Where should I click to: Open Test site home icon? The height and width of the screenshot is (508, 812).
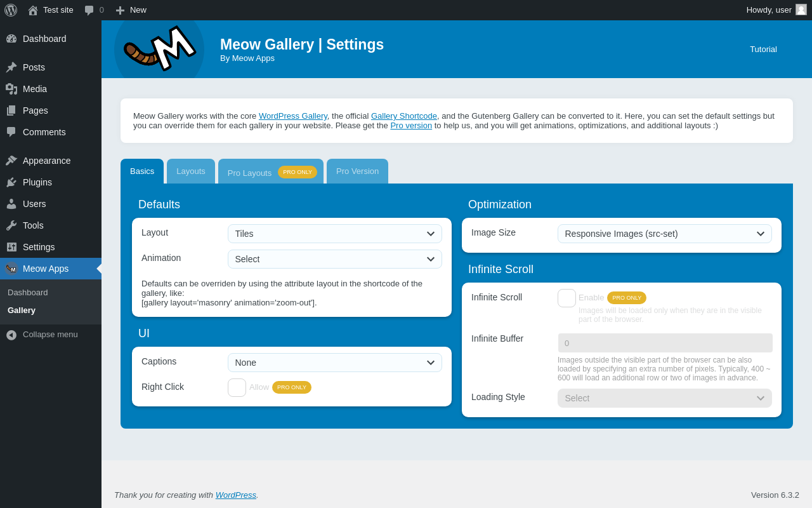(33, 10)
